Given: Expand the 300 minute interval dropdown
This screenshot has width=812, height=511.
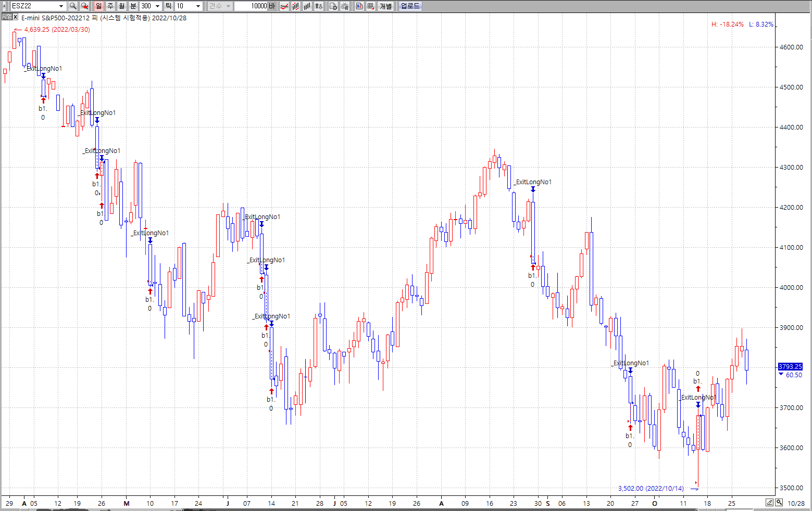Looking at the screenshot, I should [x=157, y=6].
